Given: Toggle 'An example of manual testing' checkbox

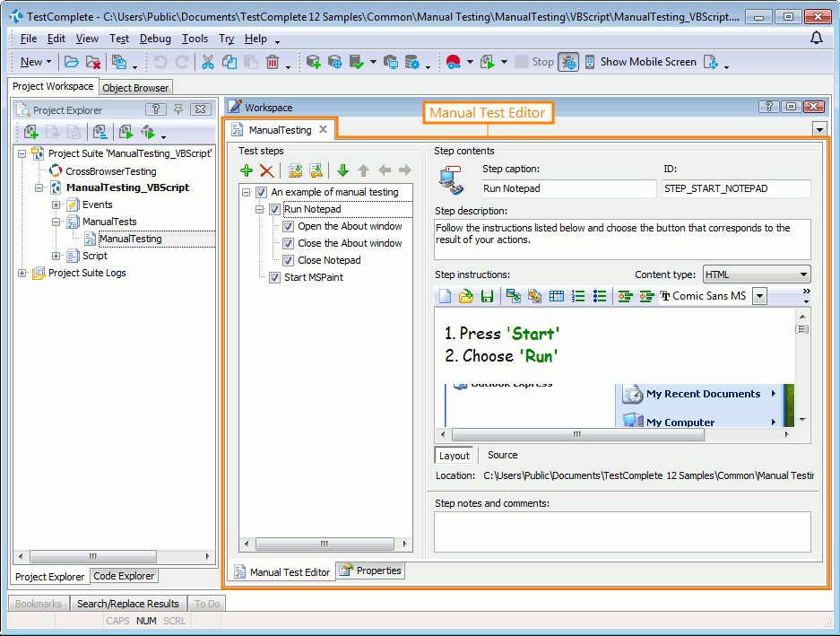Looking at the screenshot, I should (x=261, y=192).
